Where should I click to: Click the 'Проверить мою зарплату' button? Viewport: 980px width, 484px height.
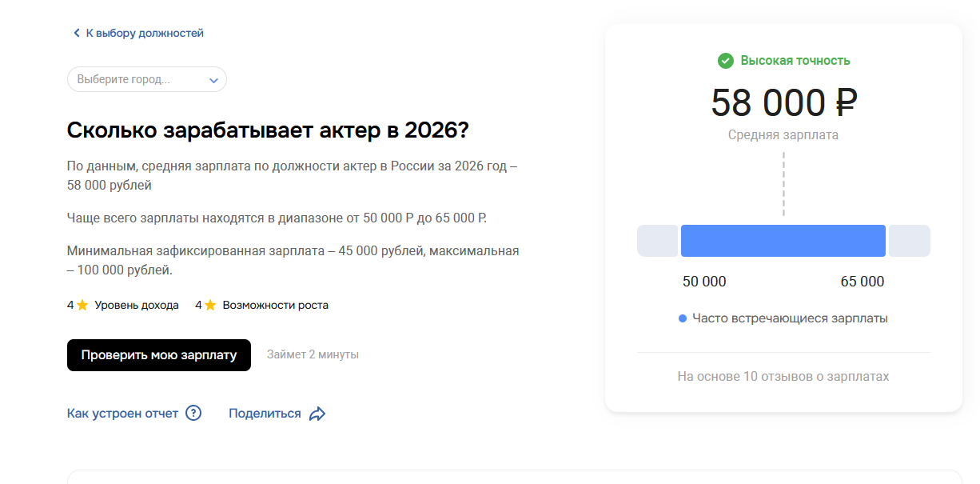coord(159,355)
